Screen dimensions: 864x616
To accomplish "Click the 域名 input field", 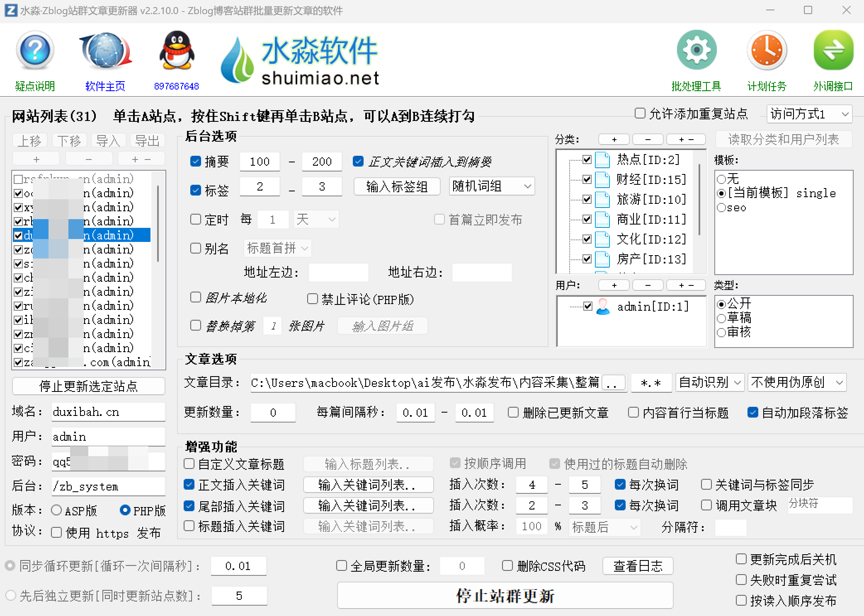I will (108, 412).
